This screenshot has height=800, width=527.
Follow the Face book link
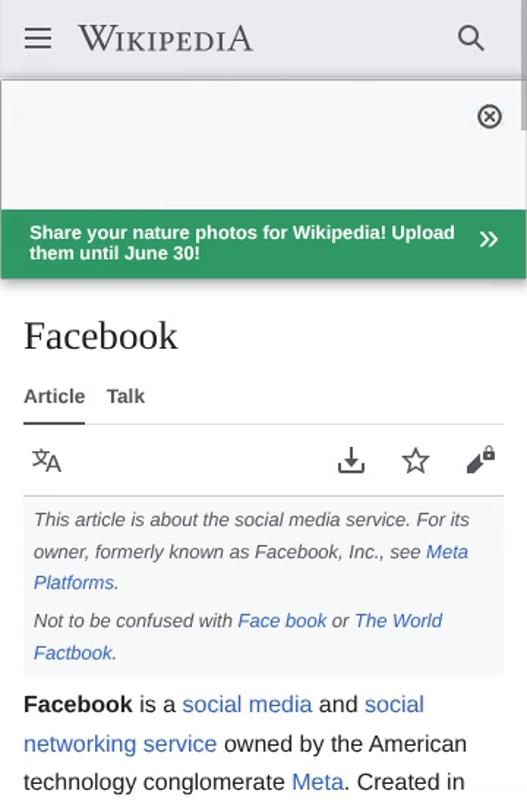coord(282,621)
